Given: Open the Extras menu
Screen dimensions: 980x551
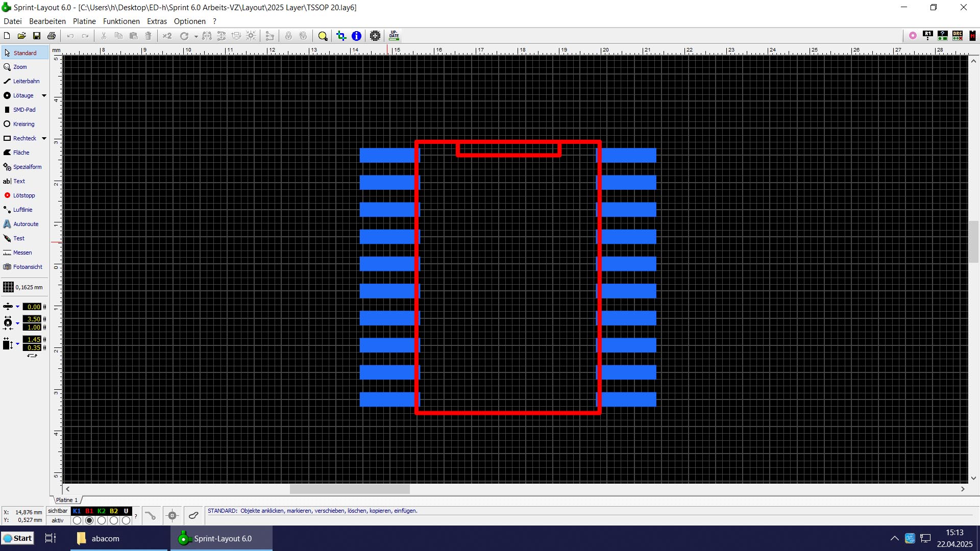Looking at the screenshot, I should [157, 21].
